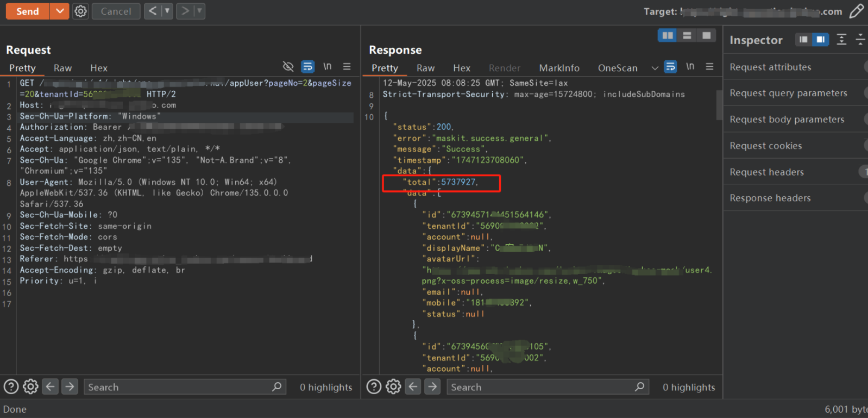The height and width of the screenshot is (418, 868).
Task: Open the MarkInfo tab in Response
Action: click(559, 68)
